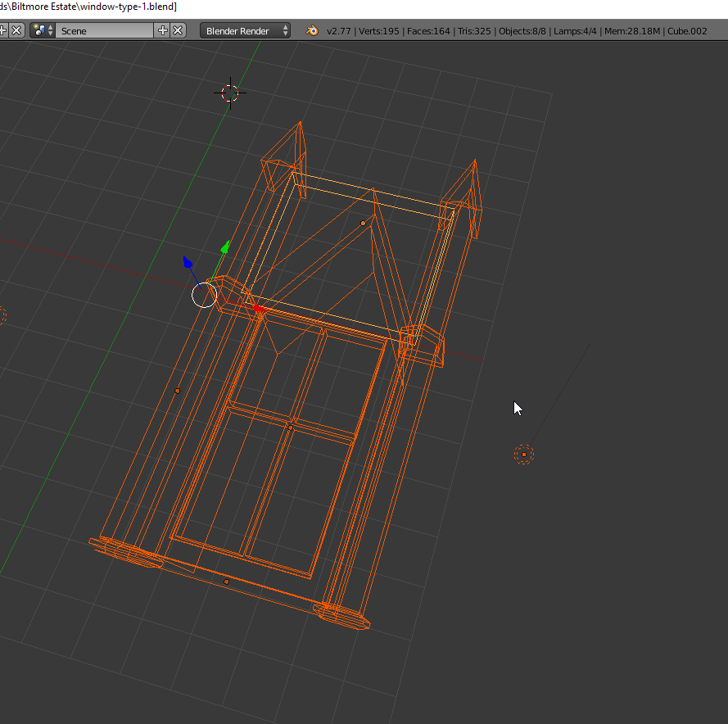Open the scene browse dropdown icon
The image size is (728, 724).
(43, 30)
